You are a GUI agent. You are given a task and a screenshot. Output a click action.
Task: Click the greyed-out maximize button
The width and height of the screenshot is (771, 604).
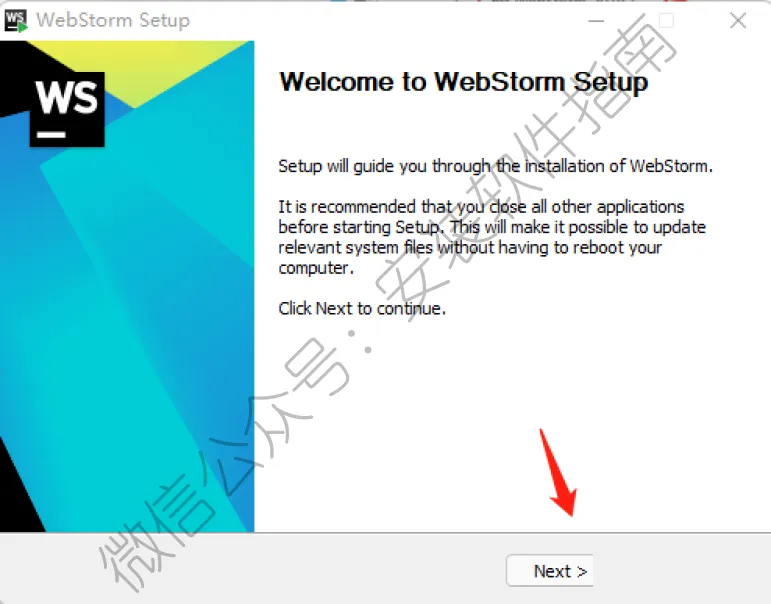tap(666, 21)
